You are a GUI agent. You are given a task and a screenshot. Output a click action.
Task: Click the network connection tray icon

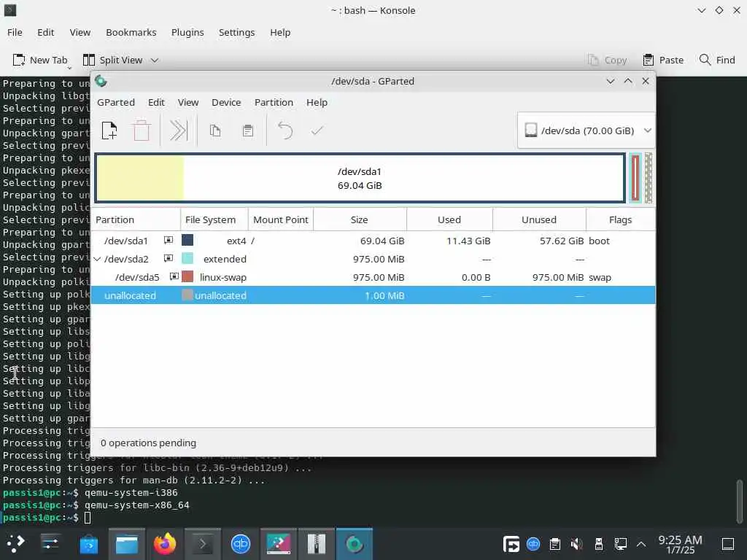tap(620, 543)
